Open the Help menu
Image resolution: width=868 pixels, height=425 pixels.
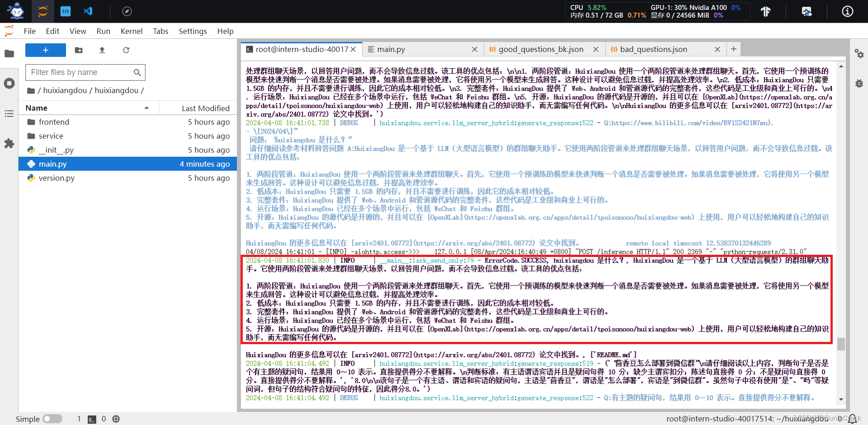pyautogui.click(x=225, y=31)
